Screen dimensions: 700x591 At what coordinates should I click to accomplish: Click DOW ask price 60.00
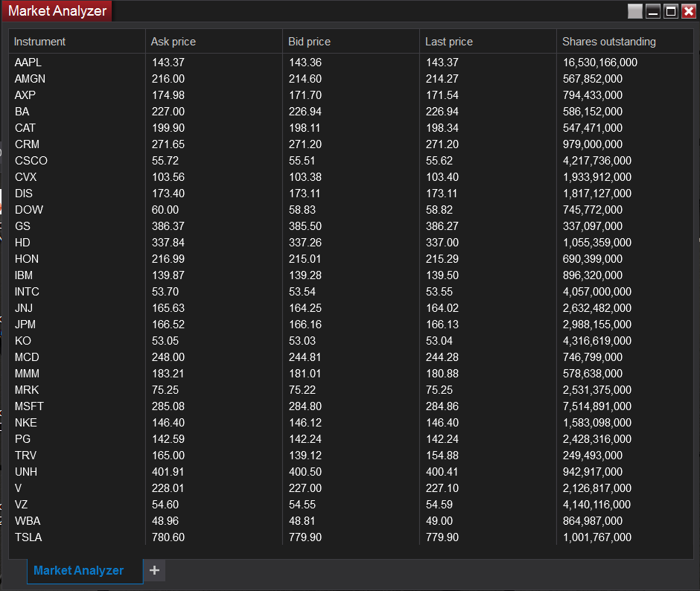pyautogui.click(x=165, y=210)
